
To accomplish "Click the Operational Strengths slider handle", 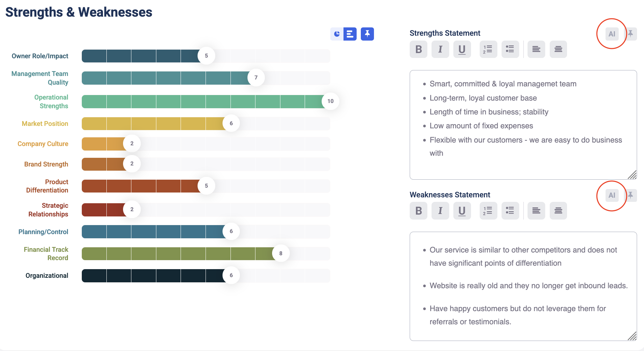I will click(330, 101).
